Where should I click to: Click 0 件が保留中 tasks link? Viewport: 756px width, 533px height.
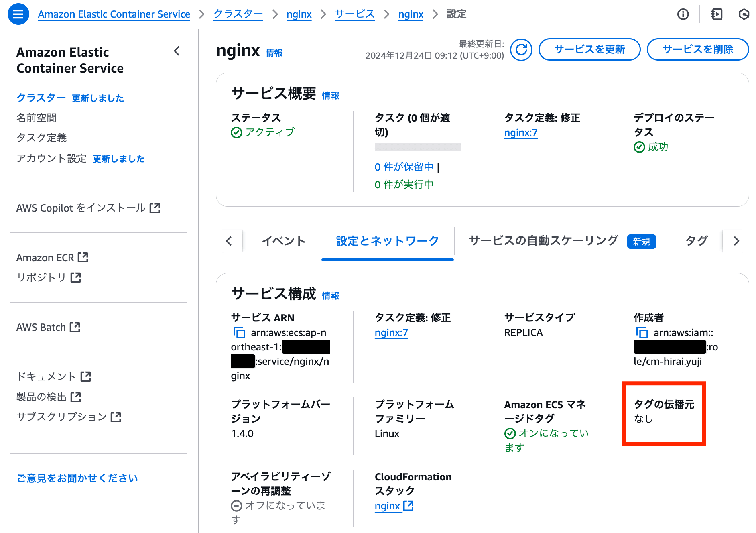[404, 167]
